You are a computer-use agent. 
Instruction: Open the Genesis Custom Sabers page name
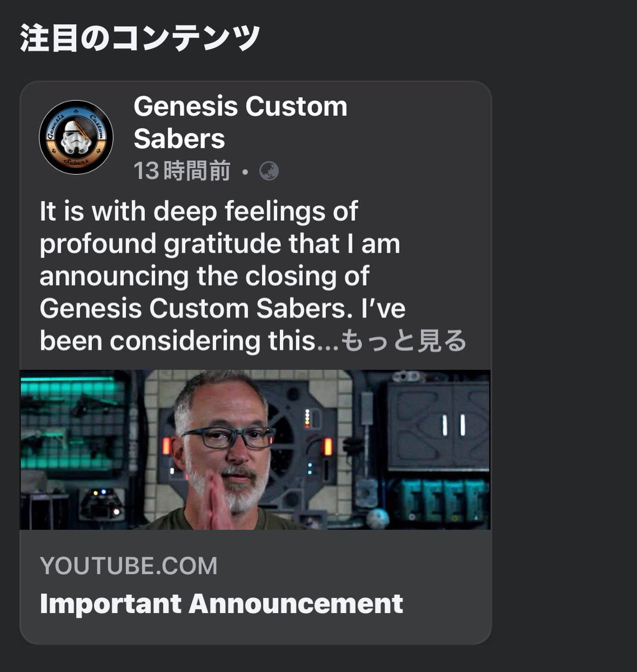click(x=240, y=122)
